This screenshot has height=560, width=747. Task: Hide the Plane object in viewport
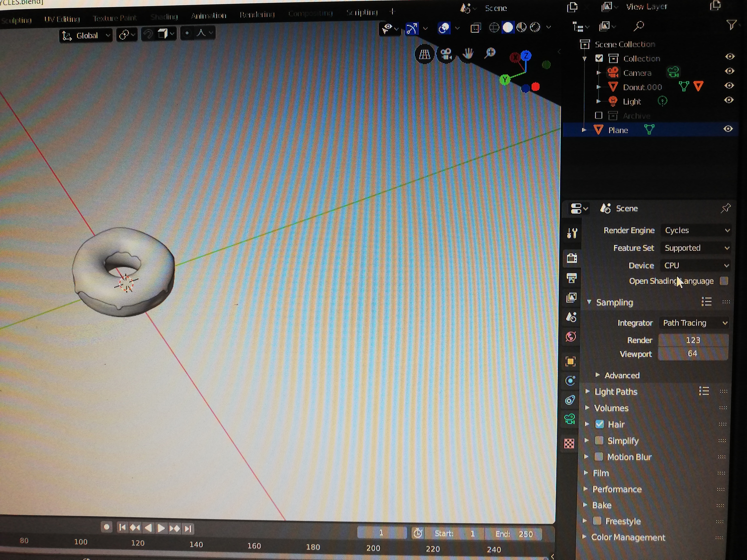[728, 129]
